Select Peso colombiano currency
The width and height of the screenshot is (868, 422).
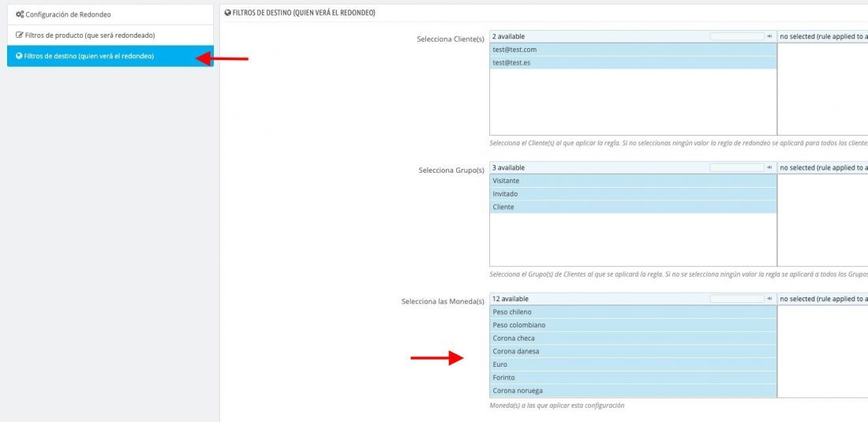point(634,325)
